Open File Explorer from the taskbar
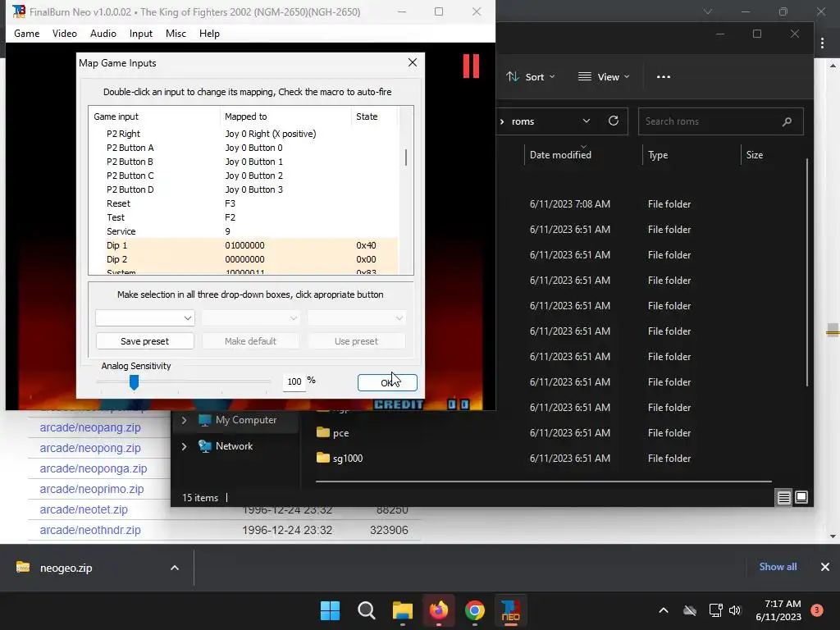The image size is (840, 630). pyautogui.click(x=402, y=610)
